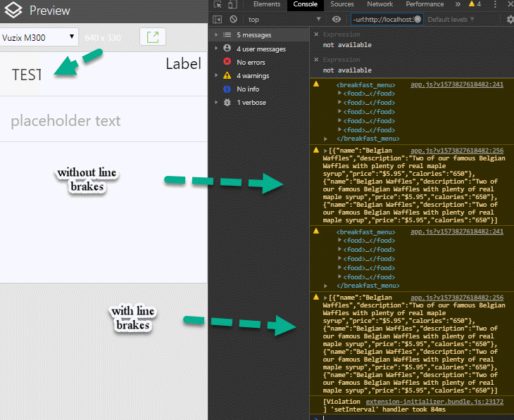Click the inspect element picker icon

tap(218, 4)
